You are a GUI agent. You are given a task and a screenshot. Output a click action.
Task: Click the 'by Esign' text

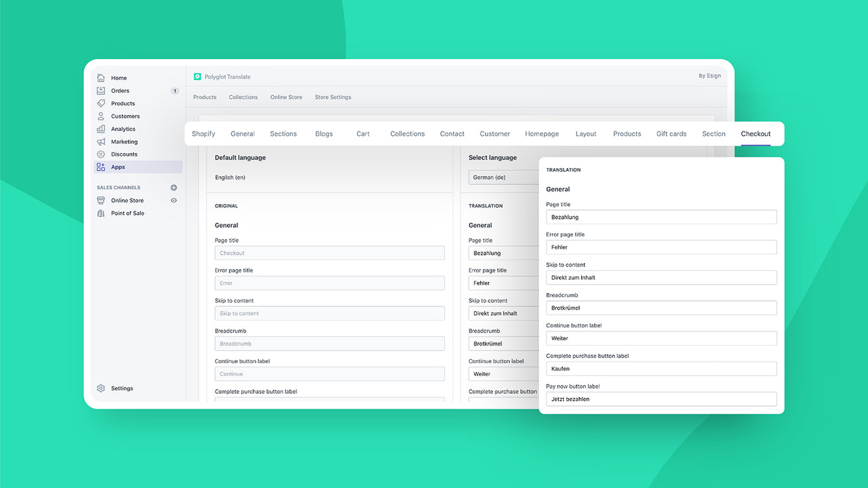[x=710, y=76]
